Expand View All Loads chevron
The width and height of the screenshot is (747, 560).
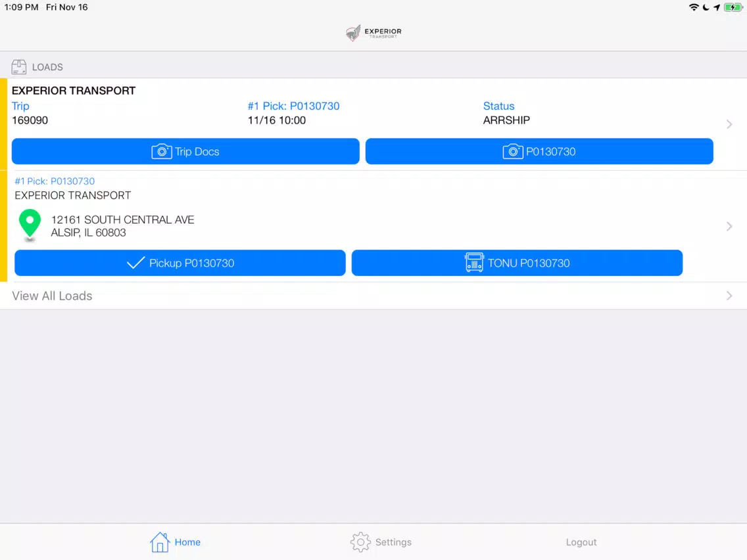point(729,296)
